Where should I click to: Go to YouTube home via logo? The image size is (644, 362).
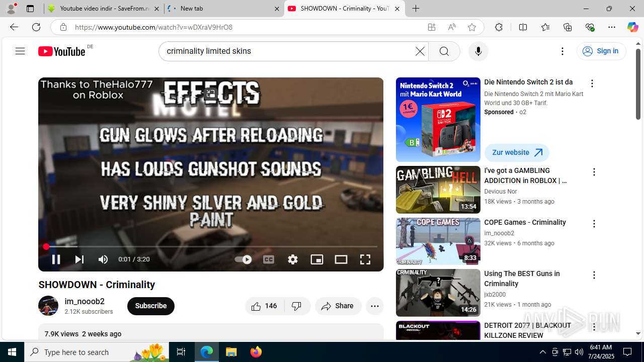pyautogui.click(x=61, y=51)
